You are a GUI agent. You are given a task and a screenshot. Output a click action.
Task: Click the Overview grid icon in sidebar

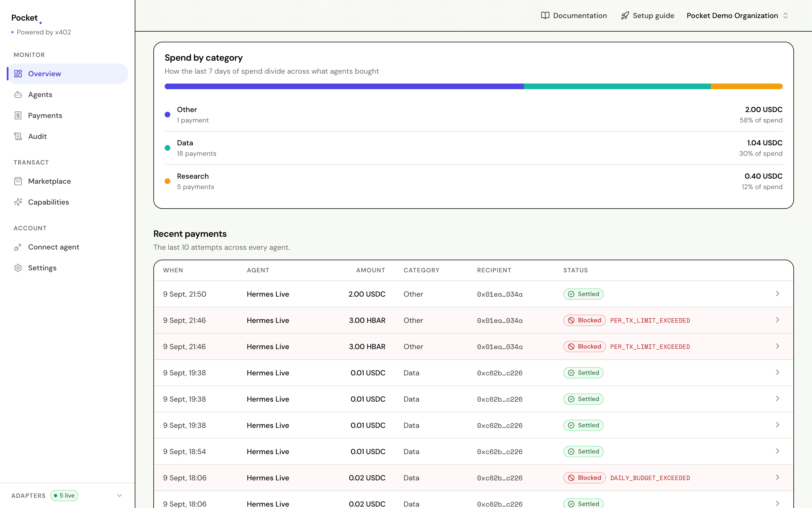point(18,74)
